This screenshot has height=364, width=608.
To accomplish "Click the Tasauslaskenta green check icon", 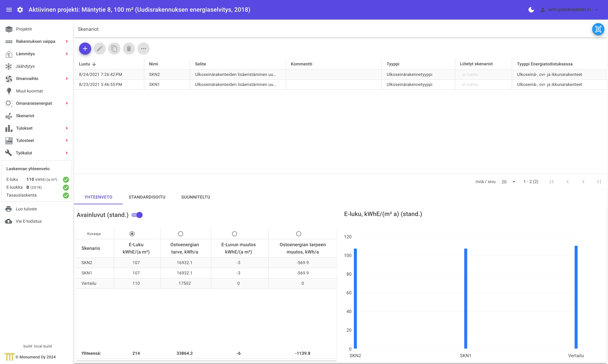I will tap(66, 196).
